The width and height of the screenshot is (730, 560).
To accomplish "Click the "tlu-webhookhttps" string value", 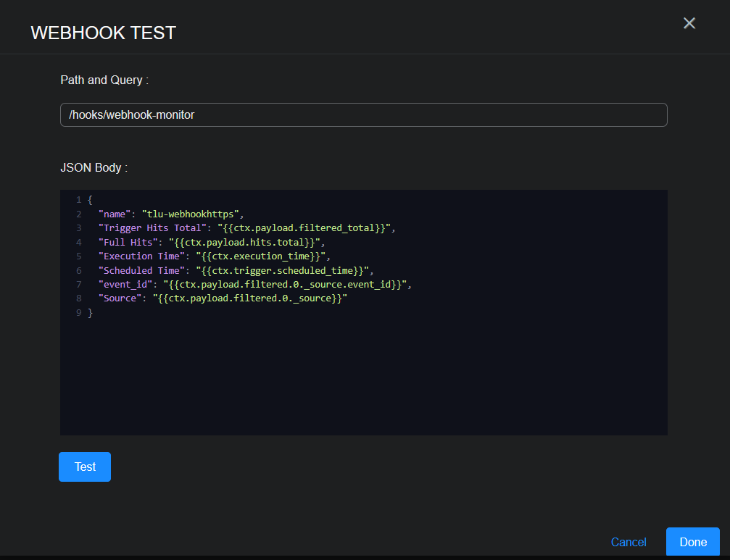I will pos(191,214).
